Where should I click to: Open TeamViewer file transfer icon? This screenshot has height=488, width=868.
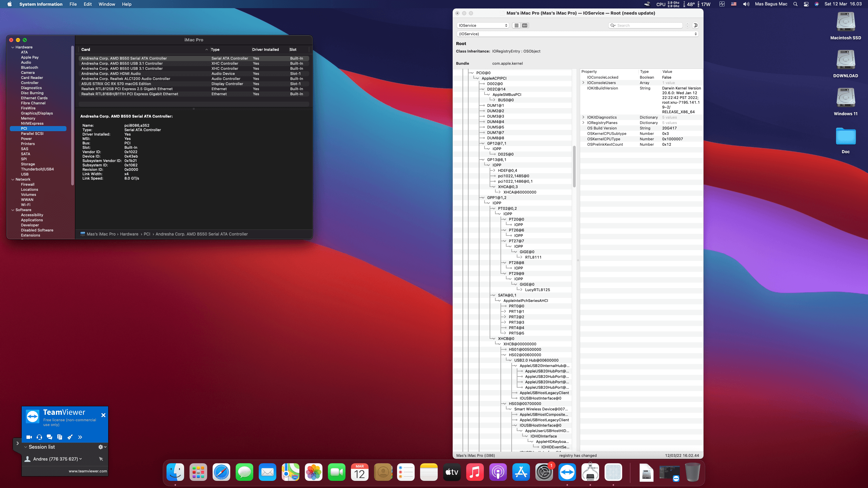tap(60, 437)
